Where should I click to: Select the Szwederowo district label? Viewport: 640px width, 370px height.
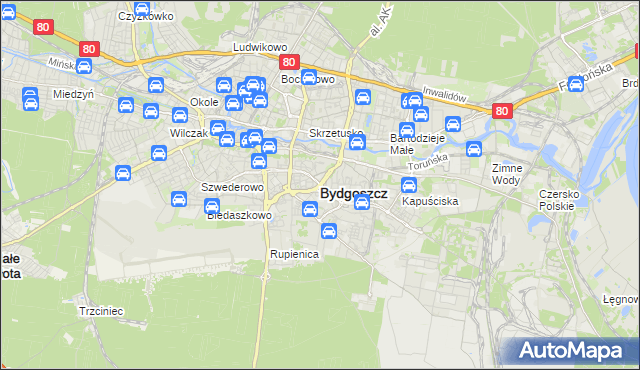[x=232, y=187]
